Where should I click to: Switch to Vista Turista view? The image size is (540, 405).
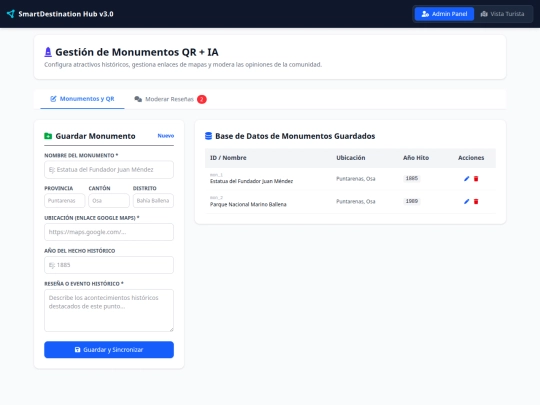point(502,14)
